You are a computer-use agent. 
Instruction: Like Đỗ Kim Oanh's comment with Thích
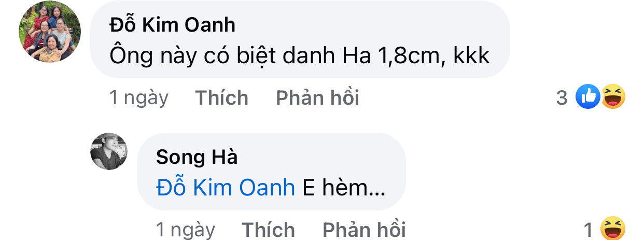(x=221, y=97)
